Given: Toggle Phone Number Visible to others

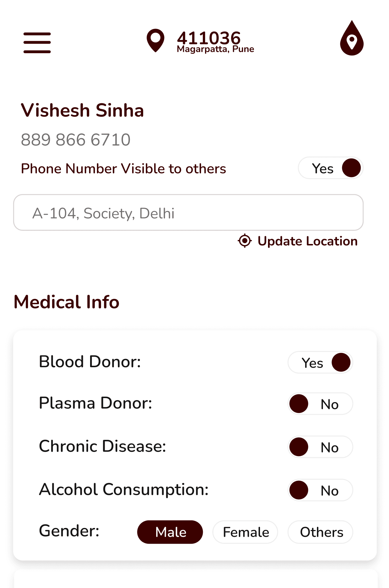Looking at the screenshot, I should pos(331,168).
